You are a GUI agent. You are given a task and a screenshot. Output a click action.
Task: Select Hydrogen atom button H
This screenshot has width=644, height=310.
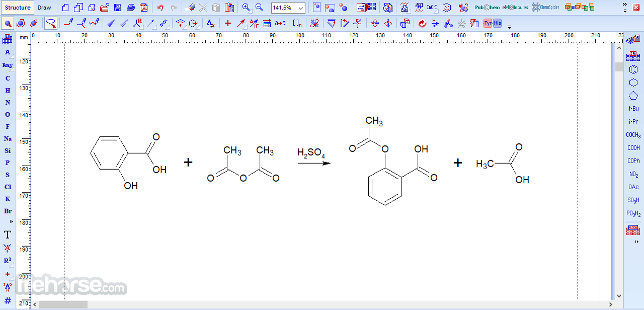coord(8,90)
